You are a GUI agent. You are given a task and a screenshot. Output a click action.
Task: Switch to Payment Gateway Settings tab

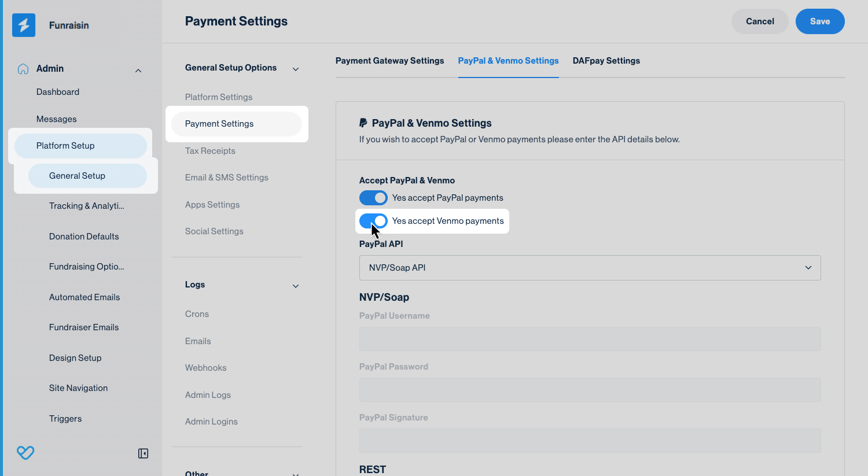pyautogui.click(x=389, y=61)
